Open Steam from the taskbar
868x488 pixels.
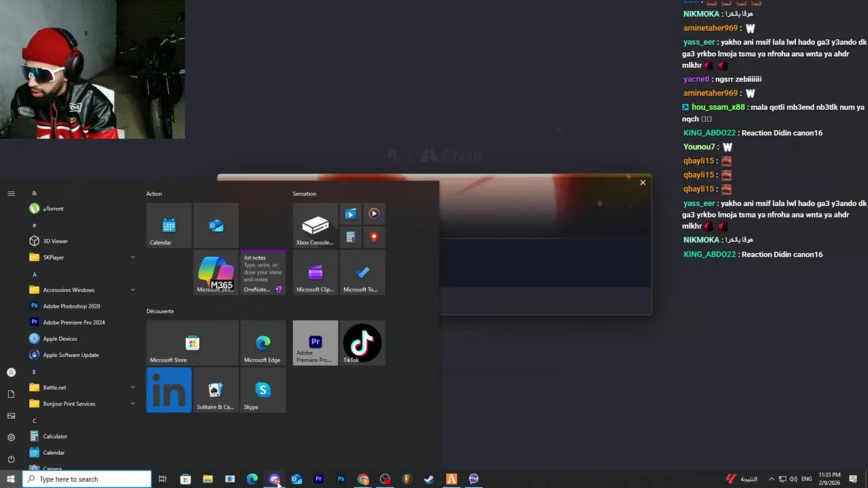coord(429,479)
